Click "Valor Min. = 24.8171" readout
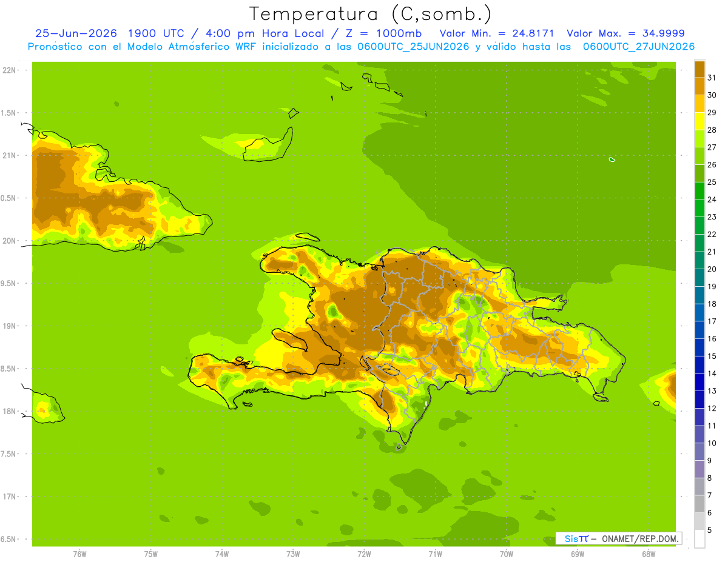Image resolution: width=728 pixels, height=562 pixels. click(x=497, y=33)
